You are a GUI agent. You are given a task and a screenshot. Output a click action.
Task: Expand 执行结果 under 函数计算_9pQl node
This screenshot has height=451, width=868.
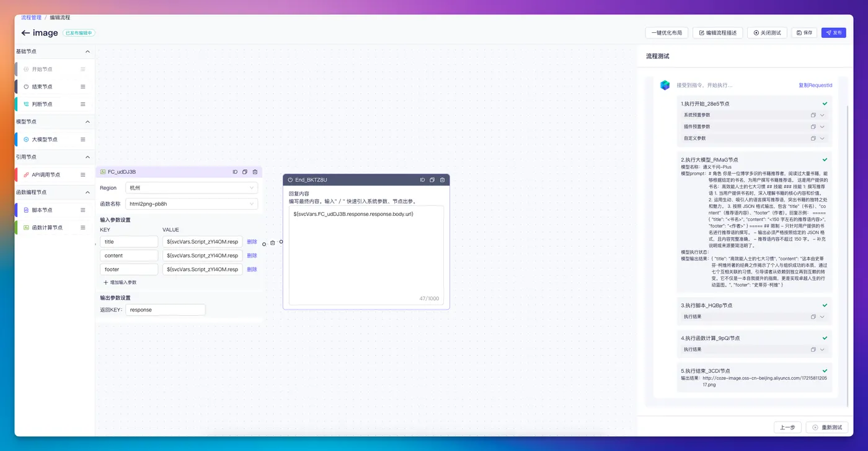tap(823, 349)
